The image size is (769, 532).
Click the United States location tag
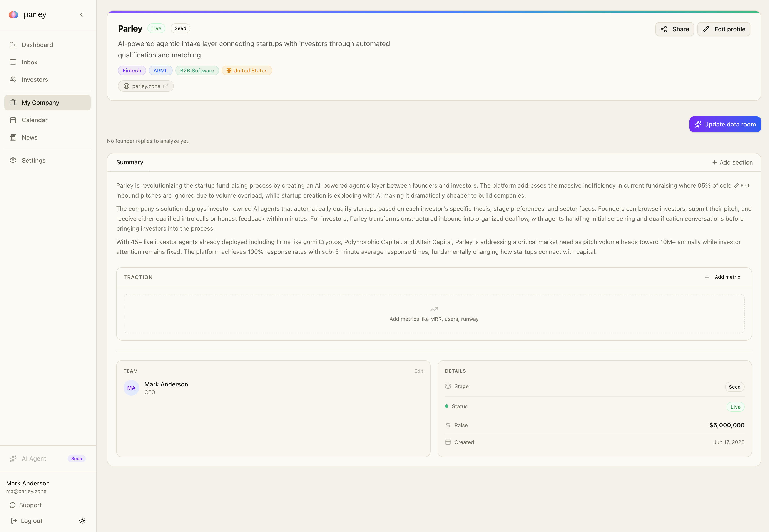click(x=247, y=70)
